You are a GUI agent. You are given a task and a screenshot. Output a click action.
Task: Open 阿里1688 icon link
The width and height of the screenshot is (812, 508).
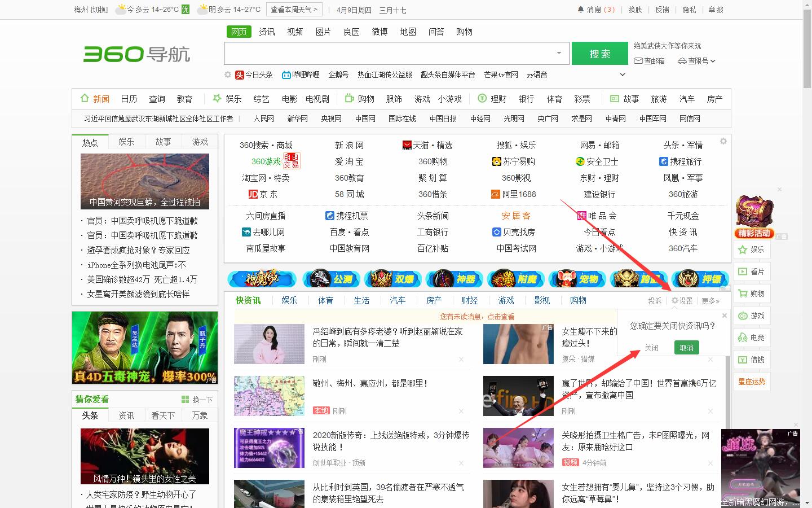pyautogui.click(x=495, y=194)
